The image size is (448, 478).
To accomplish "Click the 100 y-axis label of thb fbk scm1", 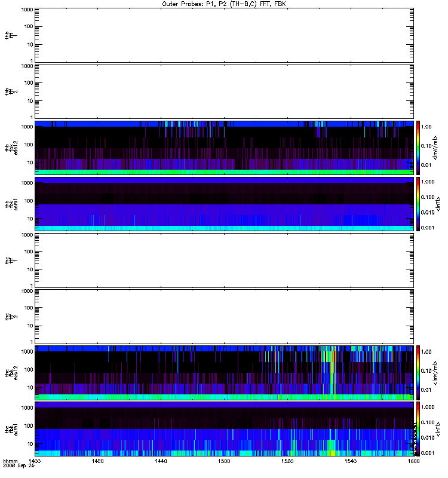I will click(29, 201).
